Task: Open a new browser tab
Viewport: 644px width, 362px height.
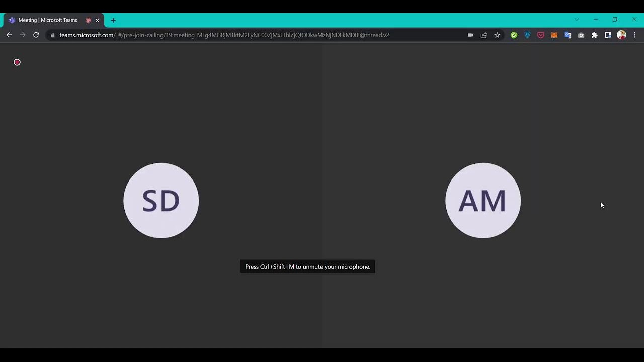Action: pyautogui.click(x=113, y=20)
